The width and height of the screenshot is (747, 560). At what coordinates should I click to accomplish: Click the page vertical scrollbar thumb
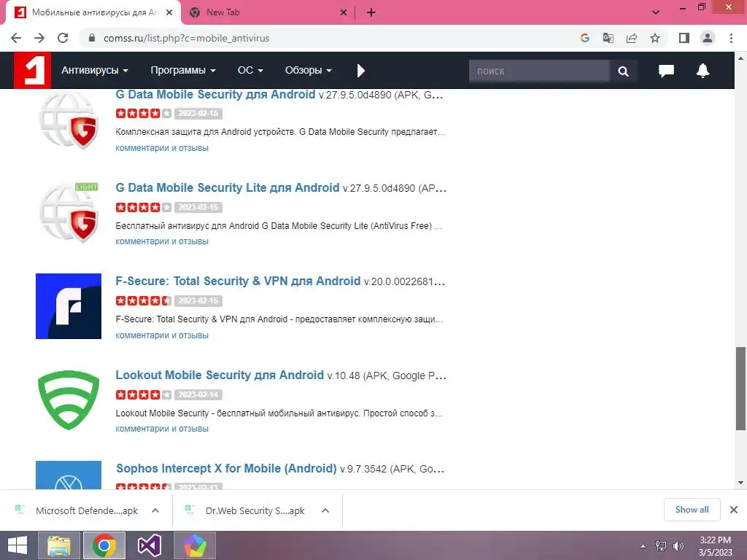coord(740,388)
